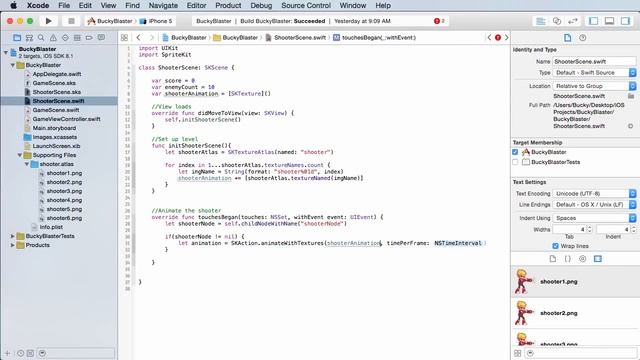Open the file Type dropdown
This screenshot has width=640, height=360.
(594, 73)
